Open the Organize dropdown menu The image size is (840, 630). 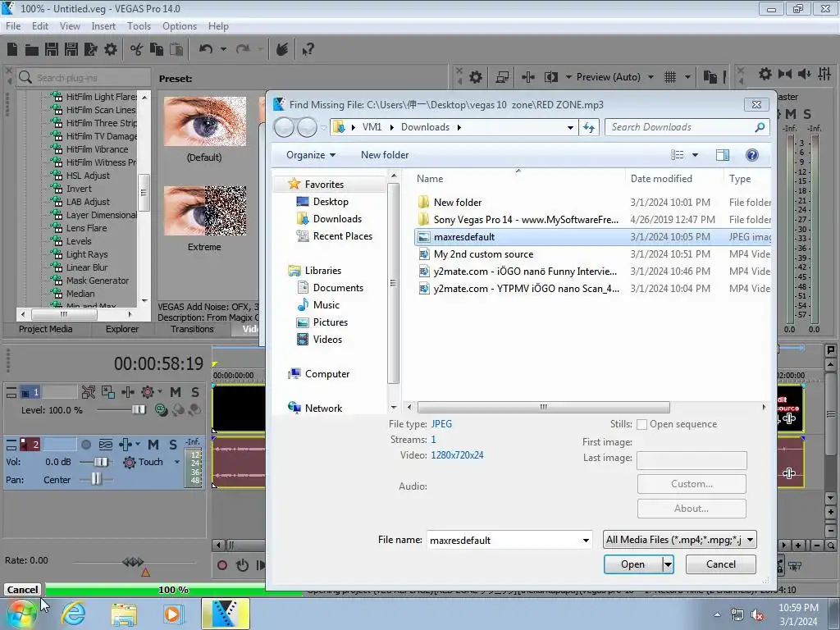tap(311, 155)
